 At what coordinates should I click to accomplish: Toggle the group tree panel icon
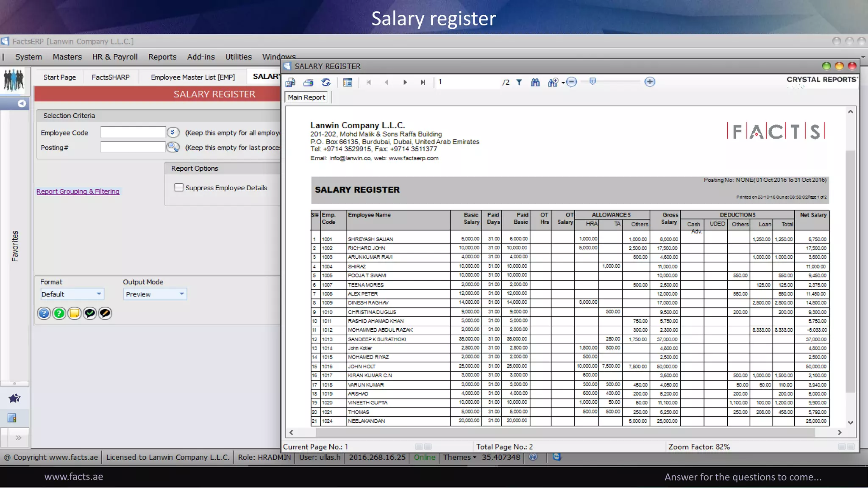(x=348, y=82)
